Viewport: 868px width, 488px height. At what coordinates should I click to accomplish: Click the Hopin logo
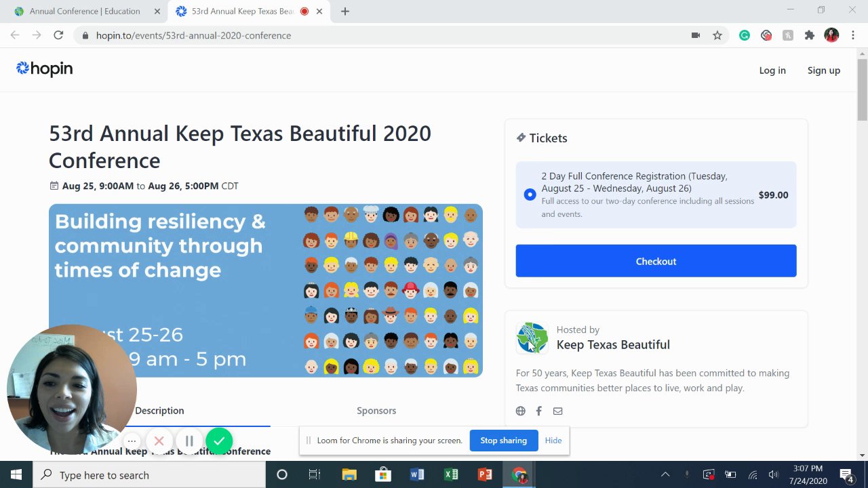tap(45, 68)
